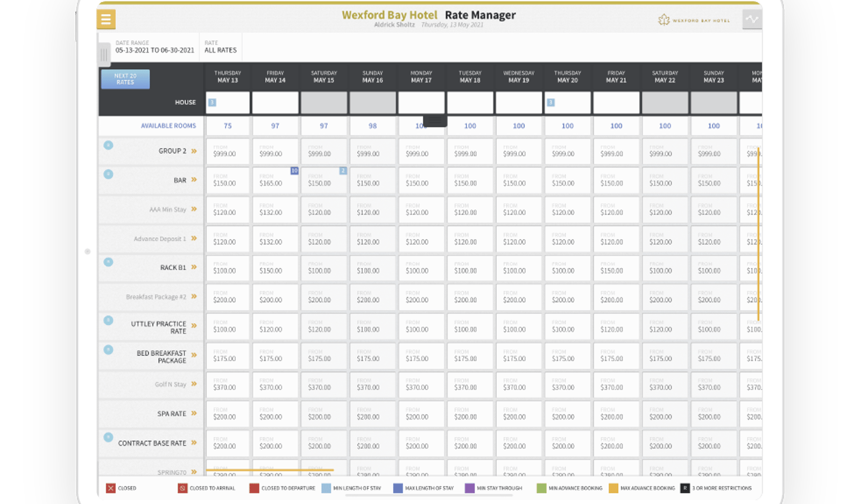Toggle the Bed Breakfast Package circle indicator

coord(108,350)
